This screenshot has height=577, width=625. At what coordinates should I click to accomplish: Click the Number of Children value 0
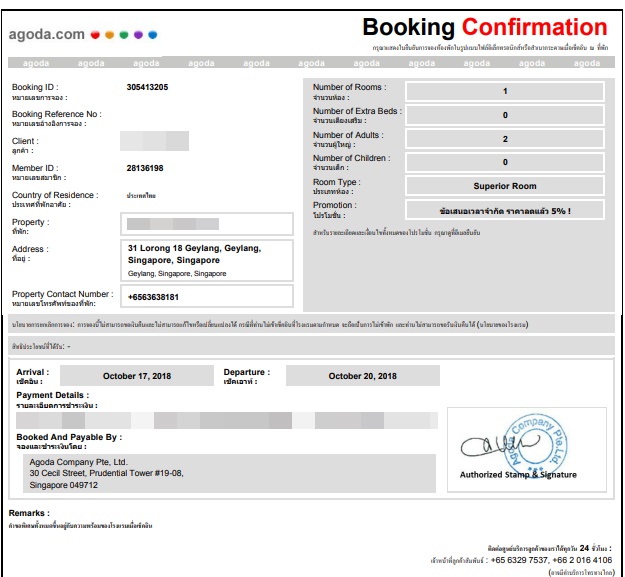pos(505,162)
